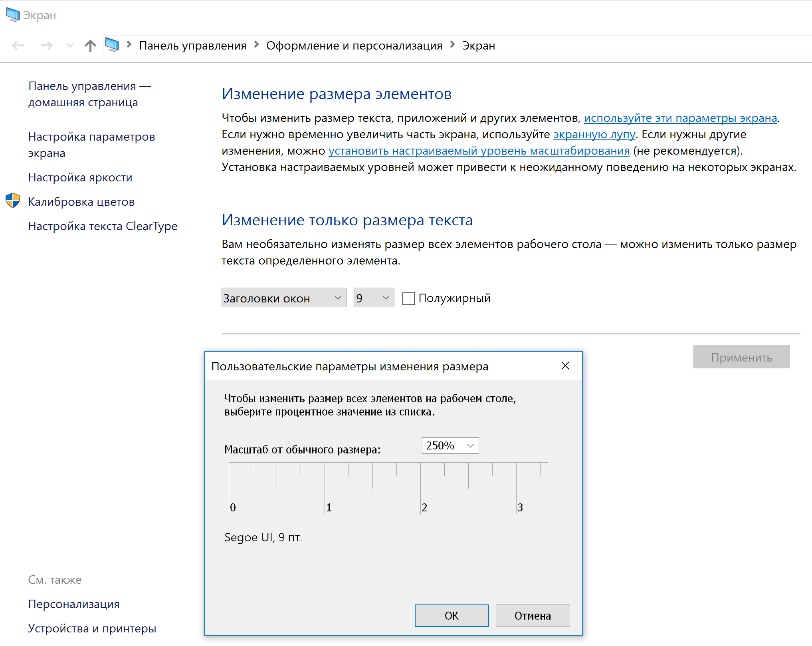The height and width of the screenshot is (646, 812).
Task: Click Оформление и персонализация breadcrumb item
Action: point(354,46)
